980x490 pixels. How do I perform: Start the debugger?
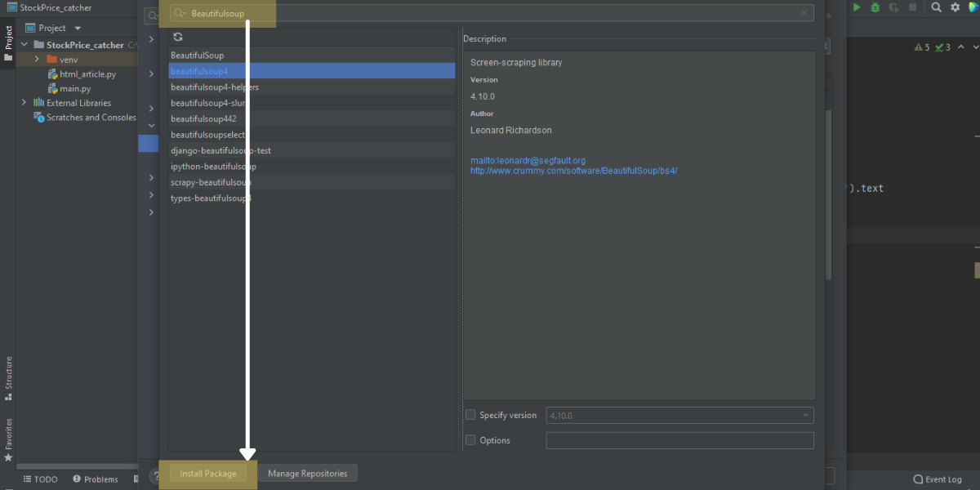click(x=875, y=7)
